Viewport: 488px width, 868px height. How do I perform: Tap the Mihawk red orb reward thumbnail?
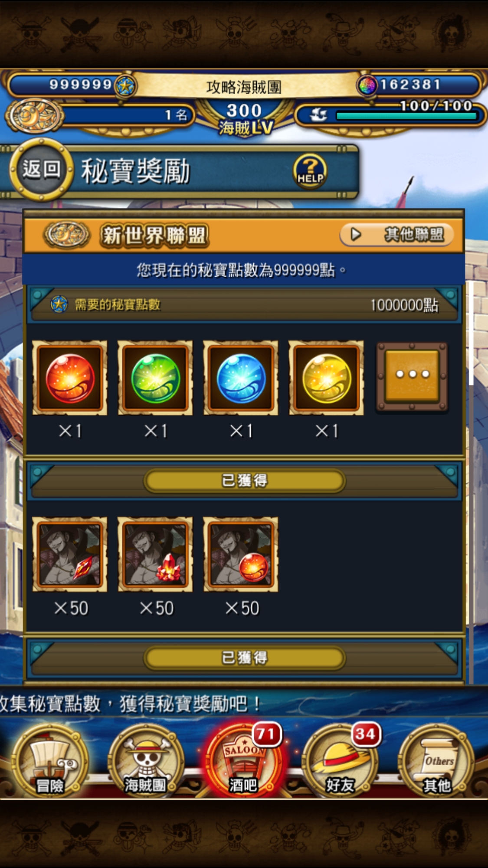(x=241, y=554)
